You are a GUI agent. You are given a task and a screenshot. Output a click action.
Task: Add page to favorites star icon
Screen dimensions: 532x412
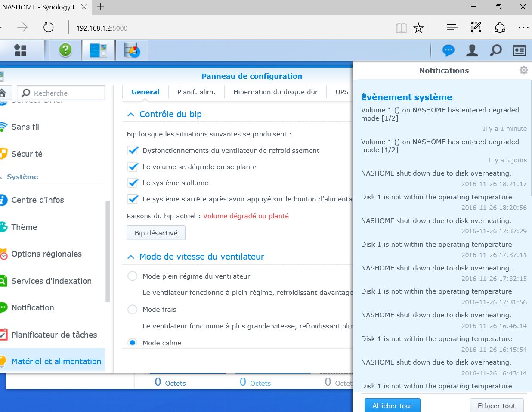click(418, 28)
